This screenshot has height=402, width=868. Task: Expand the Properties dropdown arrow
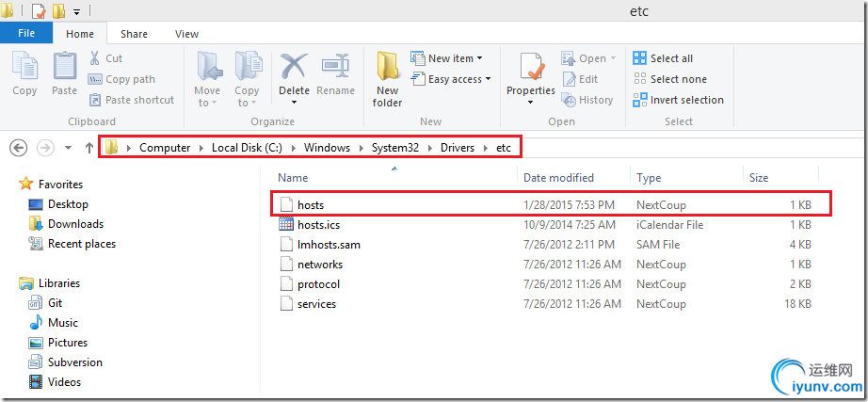[x=530, y=103]
